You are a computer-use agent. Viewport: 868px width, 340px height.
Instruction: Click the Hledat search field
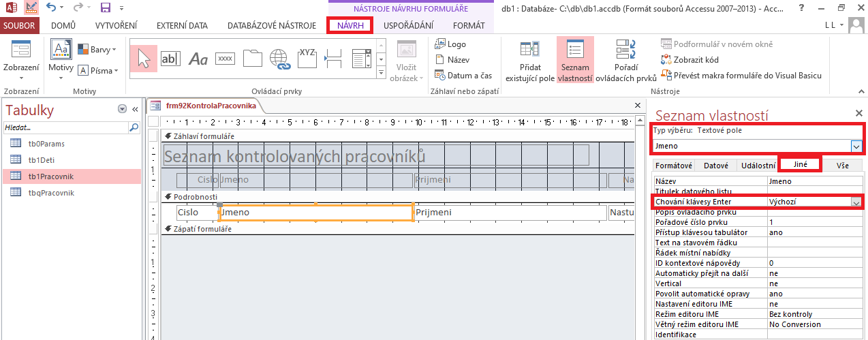point(65,127)
